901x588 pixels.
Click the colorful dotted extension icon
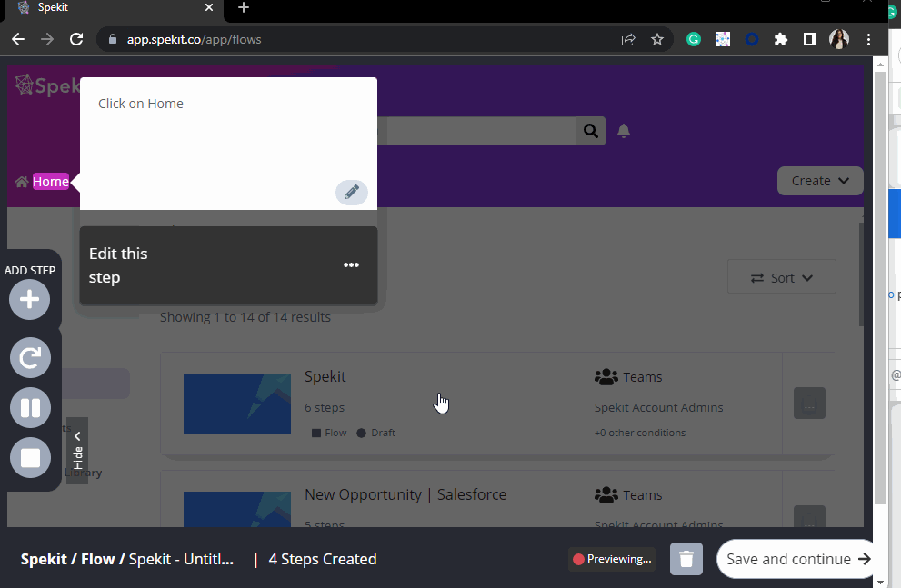pos(722,39)
